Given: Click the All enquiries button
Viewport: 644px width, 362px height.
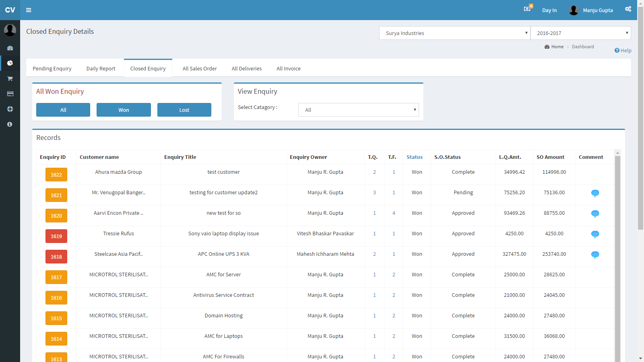Looking at the screenshot, I should tap(63, 110).
